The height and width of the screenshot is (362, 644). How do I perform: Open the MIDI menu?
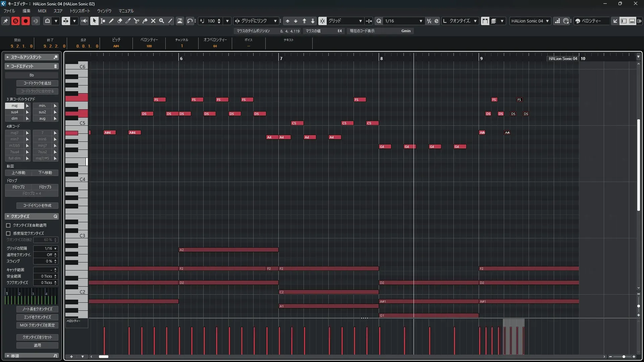coord(42,11)
